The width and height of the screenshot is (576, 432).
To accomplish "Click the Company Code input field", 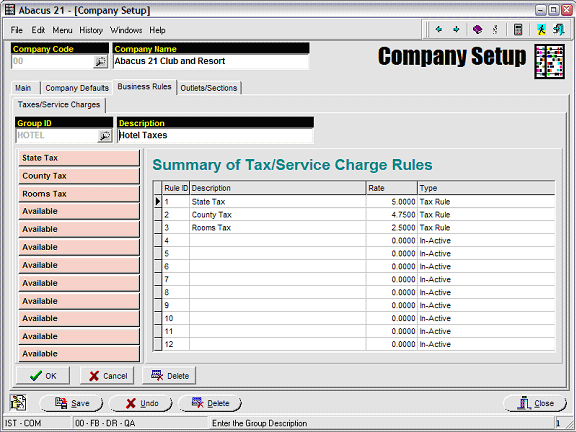I will (53, 61).
